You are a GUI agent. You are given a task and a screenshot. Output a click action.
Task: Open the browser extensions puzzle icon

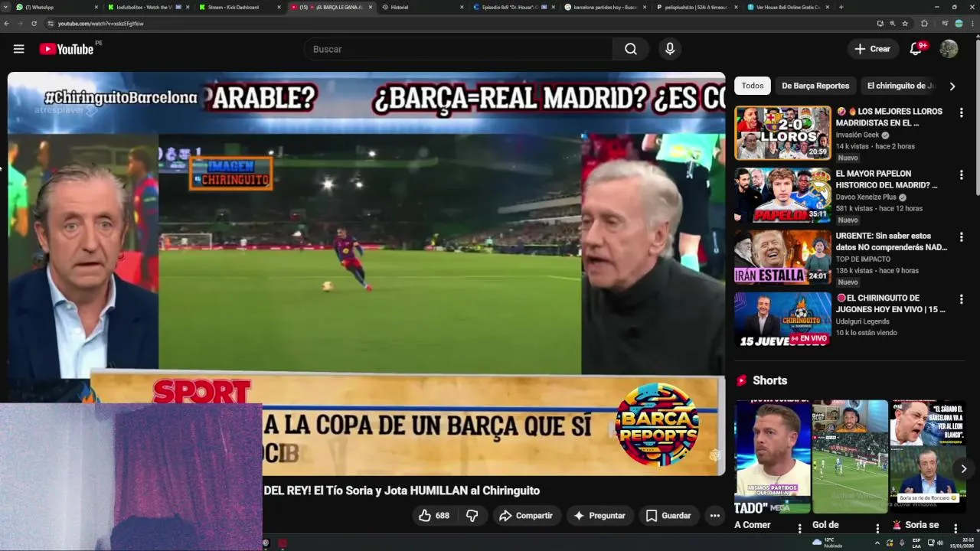(924, 24)
